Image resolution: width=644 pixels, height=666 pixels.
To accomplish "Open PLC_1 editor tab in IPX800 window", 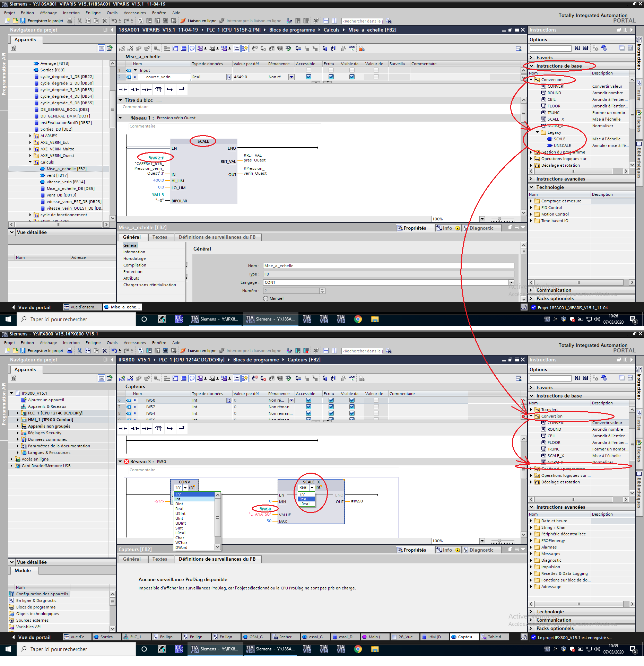I will 136,637.
